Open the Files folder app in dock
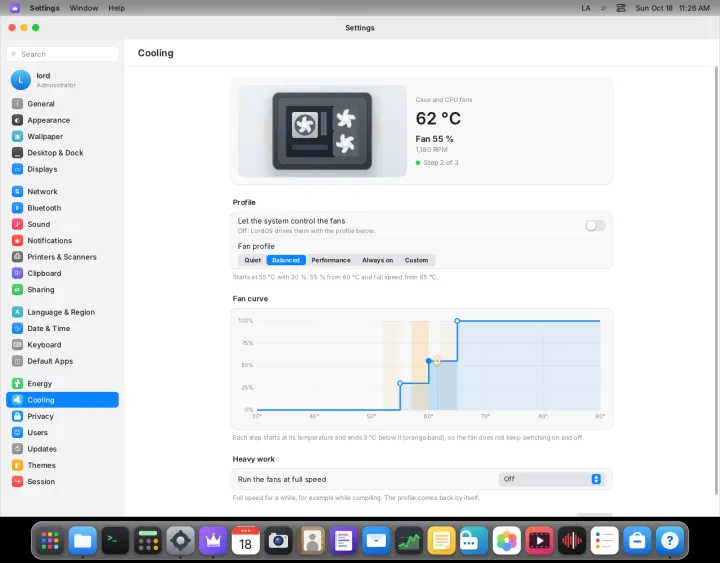Viewport: 720px width, 563px height. (83, 540)
